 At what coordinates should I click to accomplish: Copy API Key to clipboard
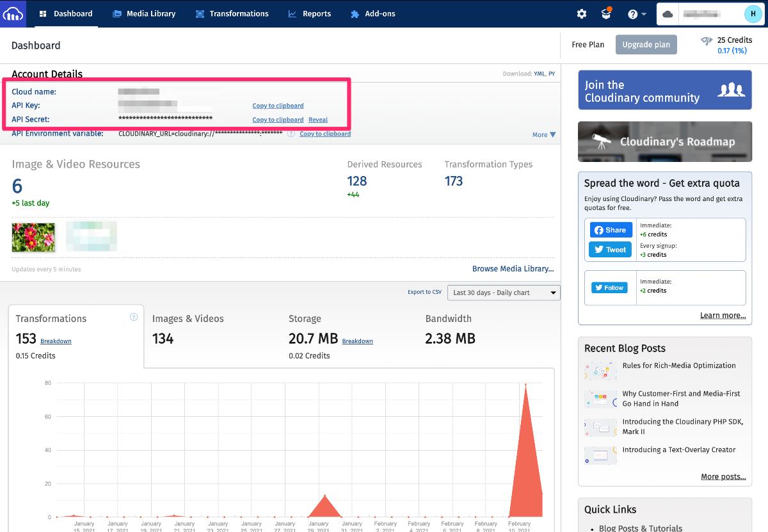(278, 106)
